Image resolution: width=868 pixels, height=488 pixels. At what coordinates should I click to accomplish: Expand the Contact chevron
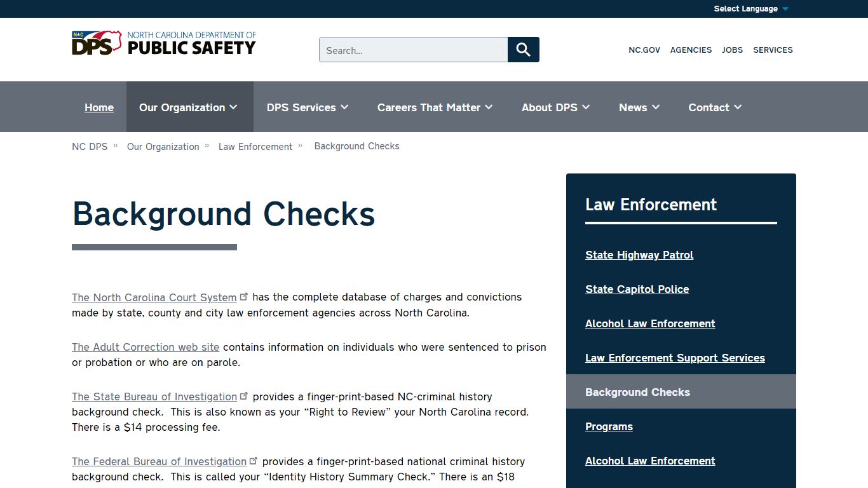click(x=738, y=107)
